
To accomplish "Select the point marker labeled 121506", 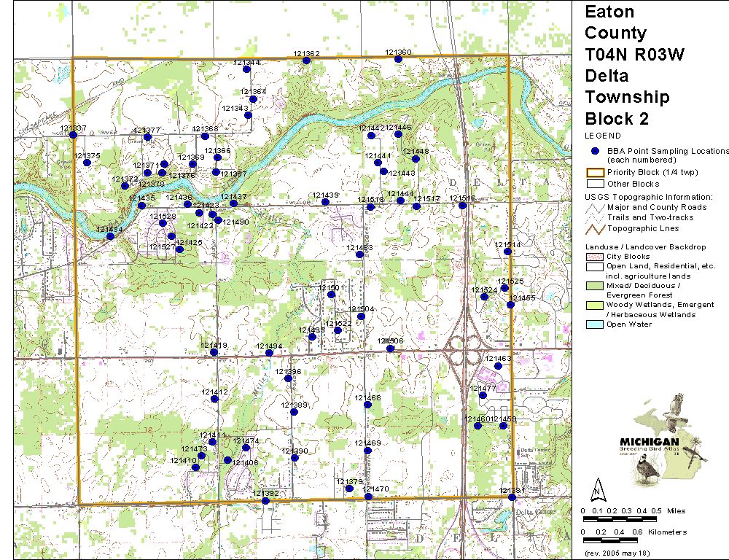I will pos(391,349).
